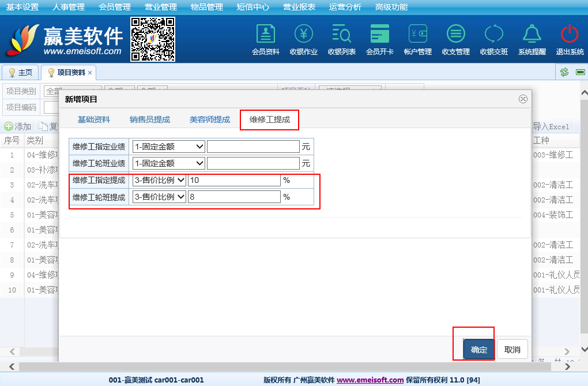
Task: Click the 取消 cancel button
Action: (x=512, y=350)
